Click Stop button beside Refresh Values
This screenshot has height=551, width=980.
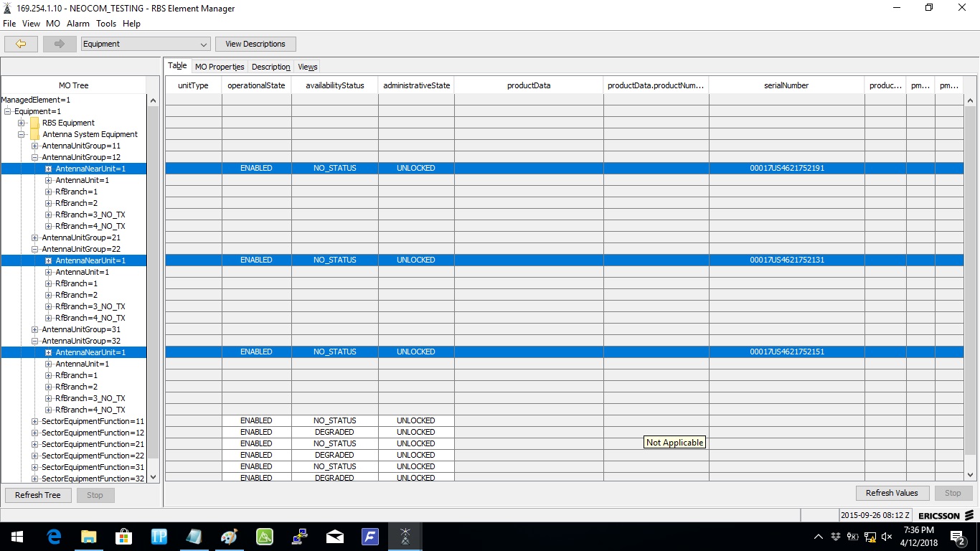coord(953,493)
